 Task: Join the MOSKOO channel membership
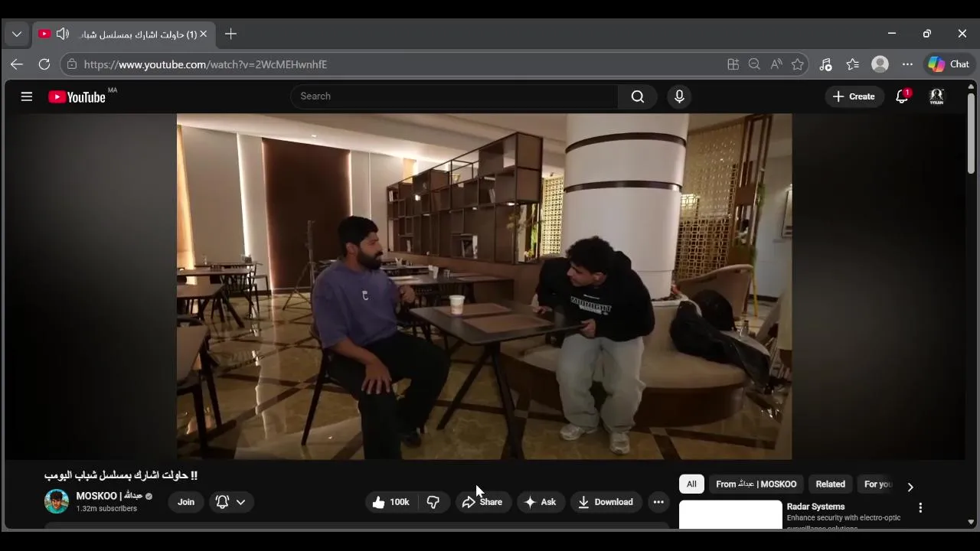(x=186, y=502)
